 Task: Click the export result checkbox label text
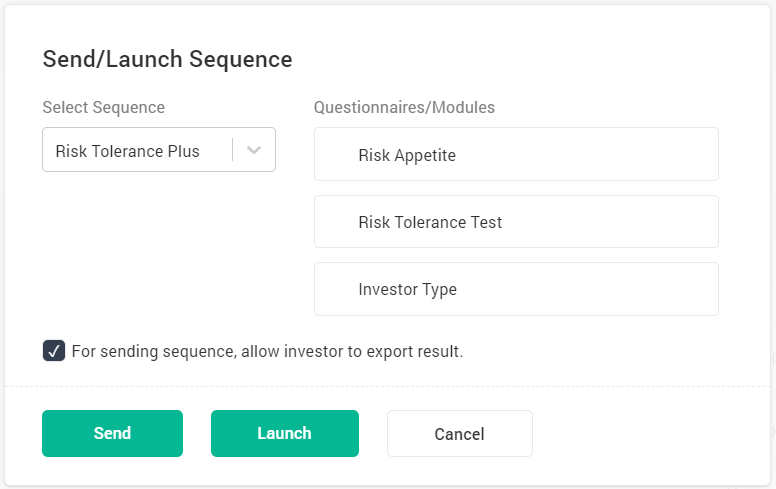tap(267, 352)
